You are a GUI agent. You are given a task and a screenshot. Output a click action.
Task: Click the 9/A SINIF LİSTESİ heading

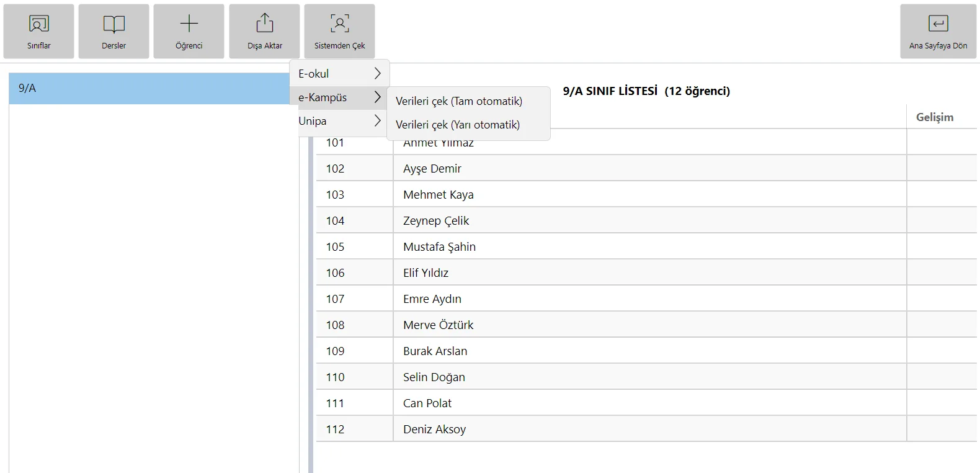pos(646,91)
